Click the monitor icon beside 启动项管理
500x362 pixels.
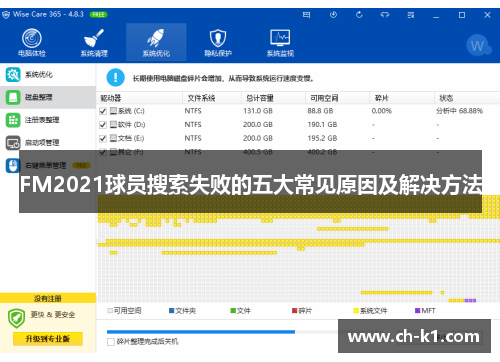click(13, 143)
